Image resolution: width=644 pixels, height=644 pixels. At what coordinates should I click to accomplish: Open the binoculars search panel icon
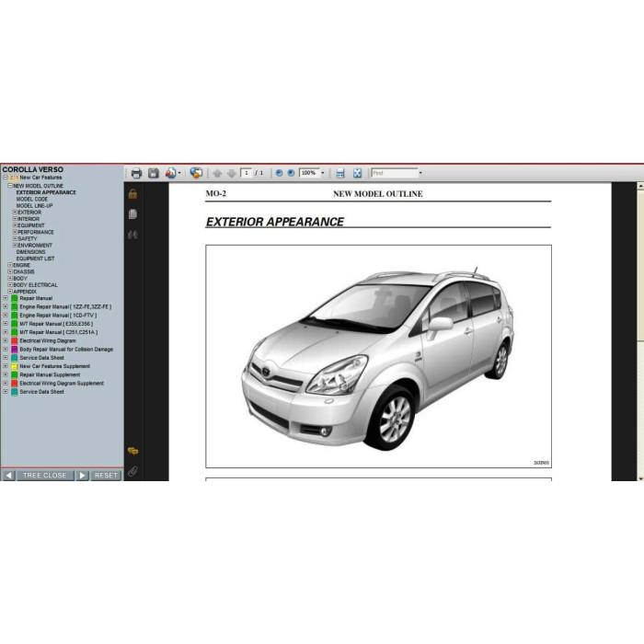(132, 235)
